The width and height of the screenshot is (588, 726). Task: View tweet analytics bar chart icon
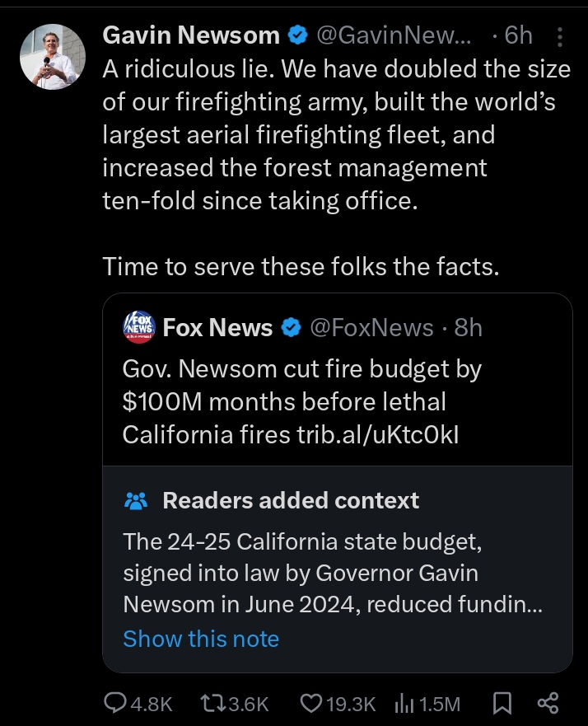(405, 702)
